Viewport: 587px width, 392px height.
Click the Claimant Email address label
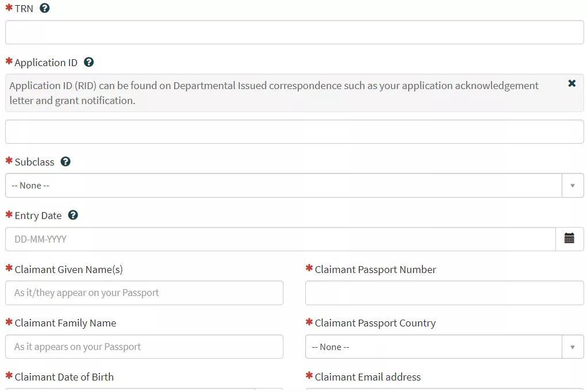[x=367, y=377]
